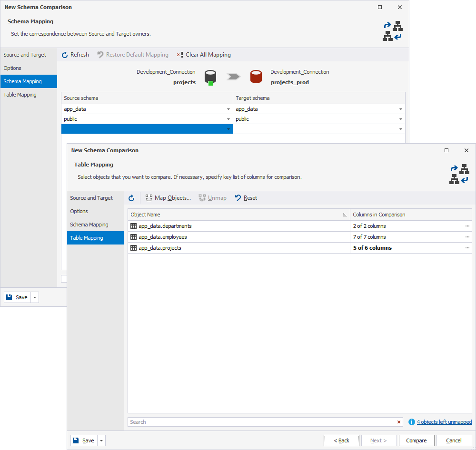Expand source schema app_data dropdown
The height and width of the screenshot is (450, 476).
pos(228,109)
